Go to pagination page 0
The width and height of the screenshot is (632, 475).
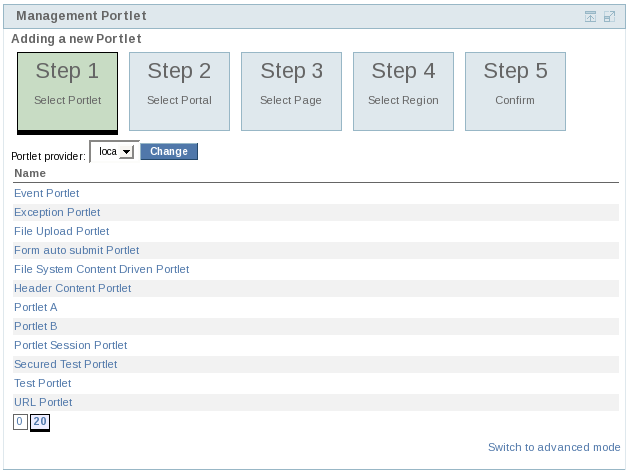click(x=19, y=422)
